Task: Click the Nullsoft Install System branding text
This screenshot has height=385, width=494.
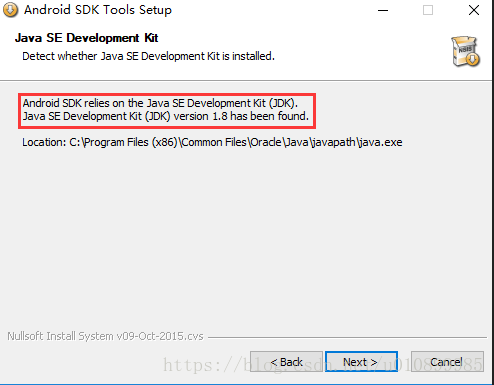Action: coord(105,336)
